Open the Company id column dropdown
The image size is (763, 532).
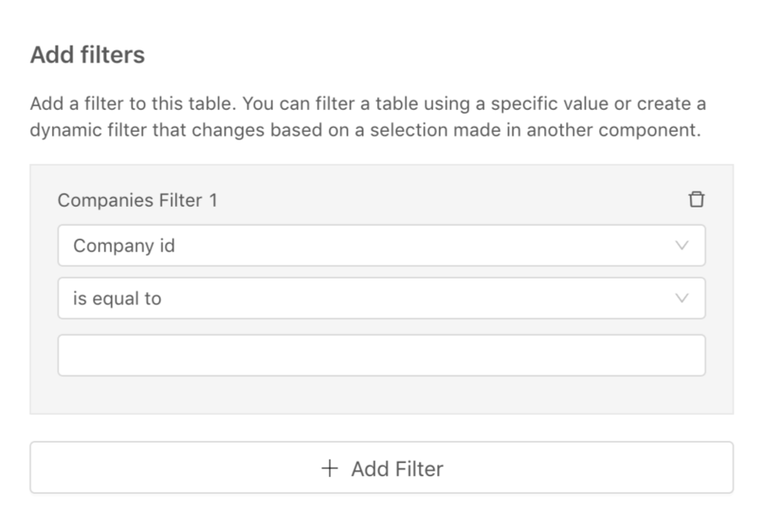[x=381, y=246]
